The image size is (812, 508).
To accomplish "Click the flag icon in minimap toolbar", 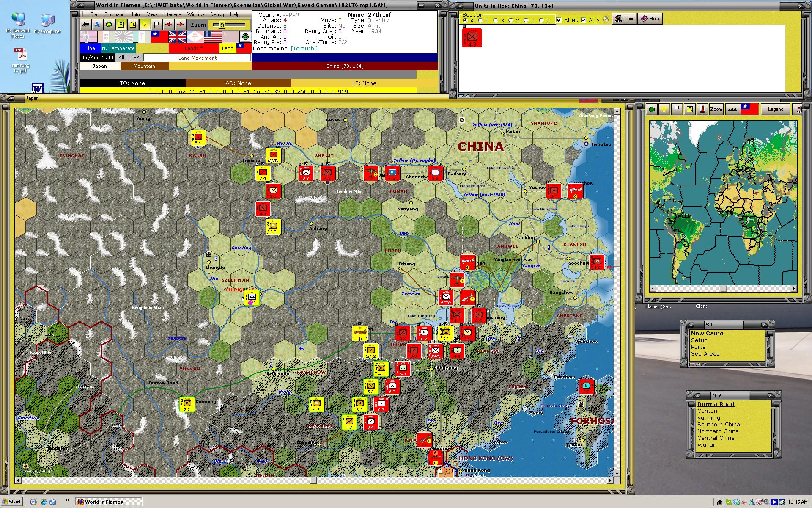I will tap(677, 109).
